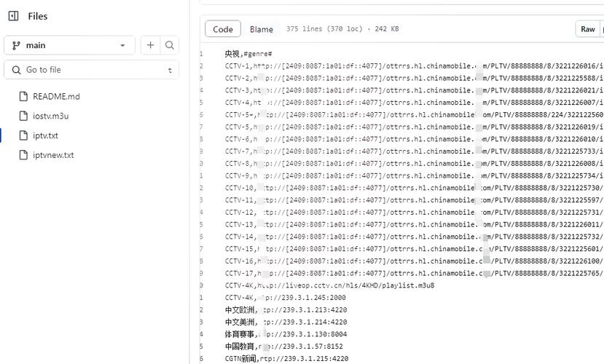
Task: Click the 央视,#genre# line text
Action: click(248, 54)
